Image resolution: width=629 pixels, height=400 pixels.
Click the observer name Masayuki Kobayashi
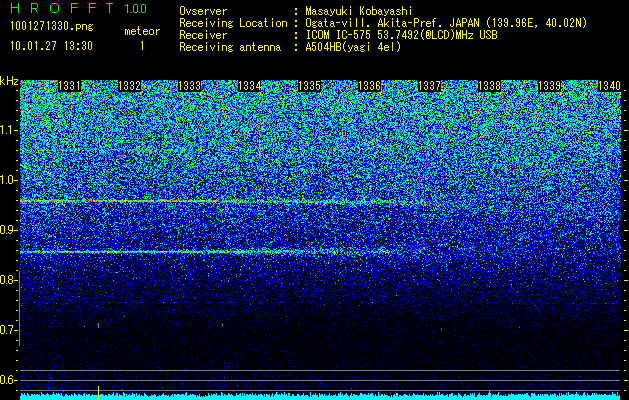(x=359, y=11)
